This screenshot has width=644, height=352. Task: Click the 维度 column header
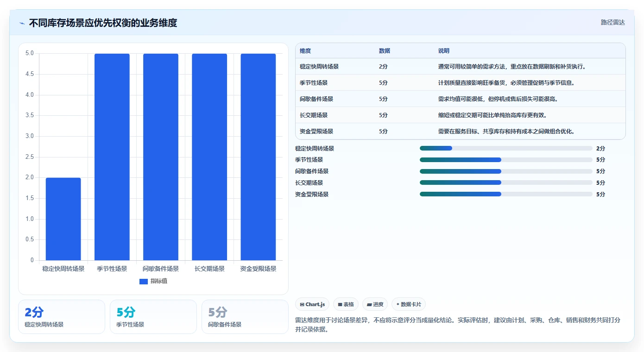tap(305, 51)
